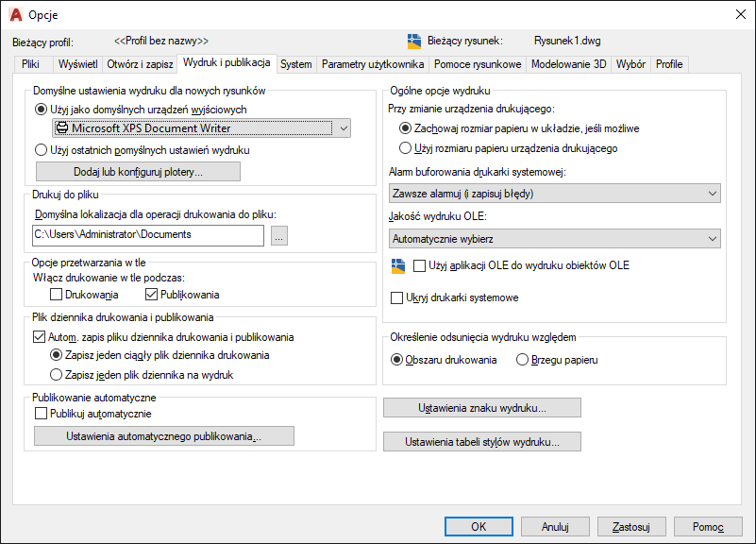
Task: Switch to the System tab
Action: click(x=296, y=64)
